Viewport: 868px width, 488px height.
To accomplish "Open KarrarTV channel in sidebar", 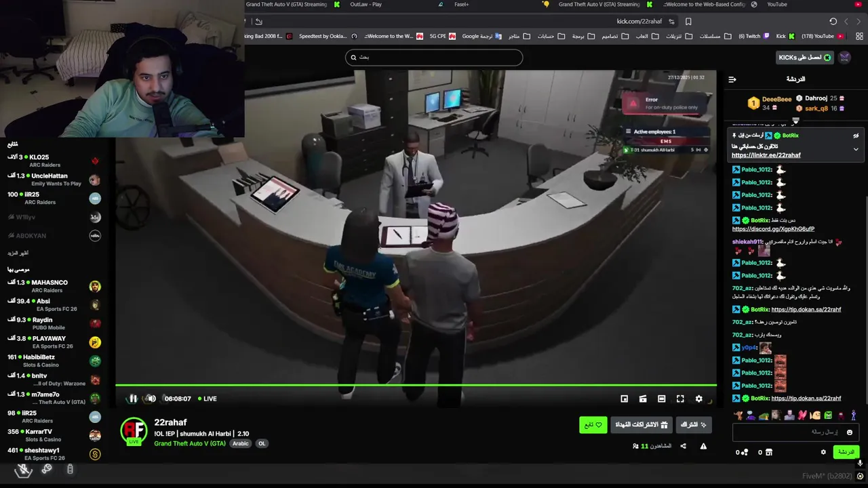I will tap(54, 435).
